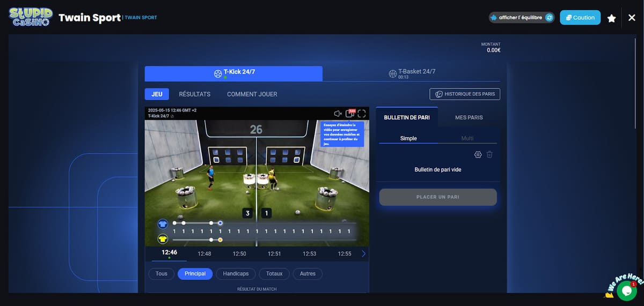Click the Twain Sport title text
The height and width of the screenshot is (306, 644).
click(x=89, y=18)
